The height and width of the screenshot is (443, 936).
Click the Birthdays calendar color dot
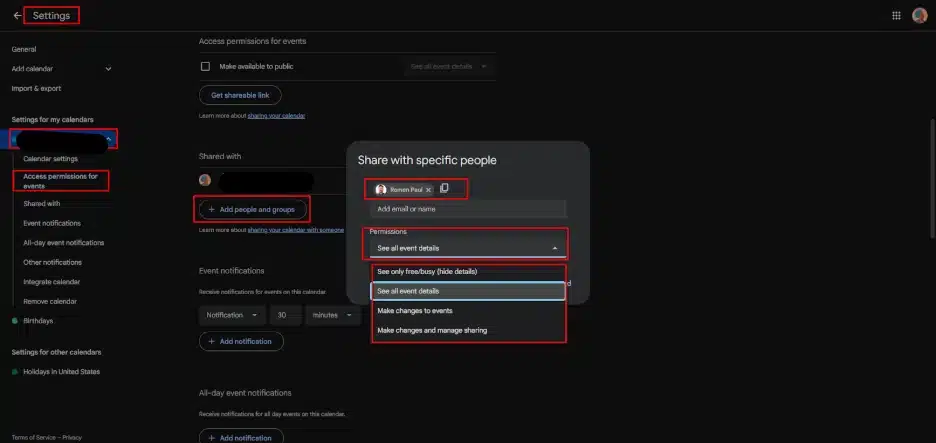14,321
